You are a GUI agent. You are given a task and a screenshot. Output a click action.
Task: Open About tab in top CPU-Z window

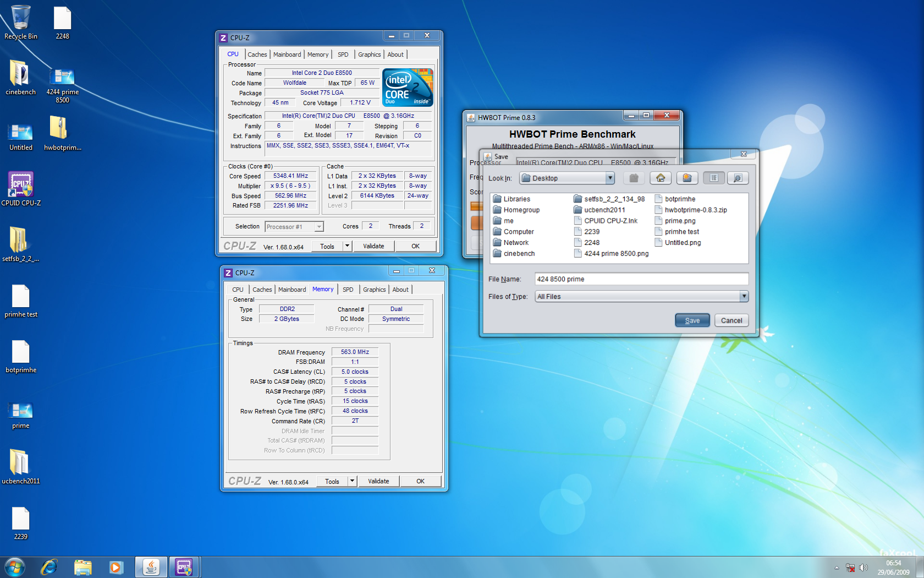coord(395,54)
